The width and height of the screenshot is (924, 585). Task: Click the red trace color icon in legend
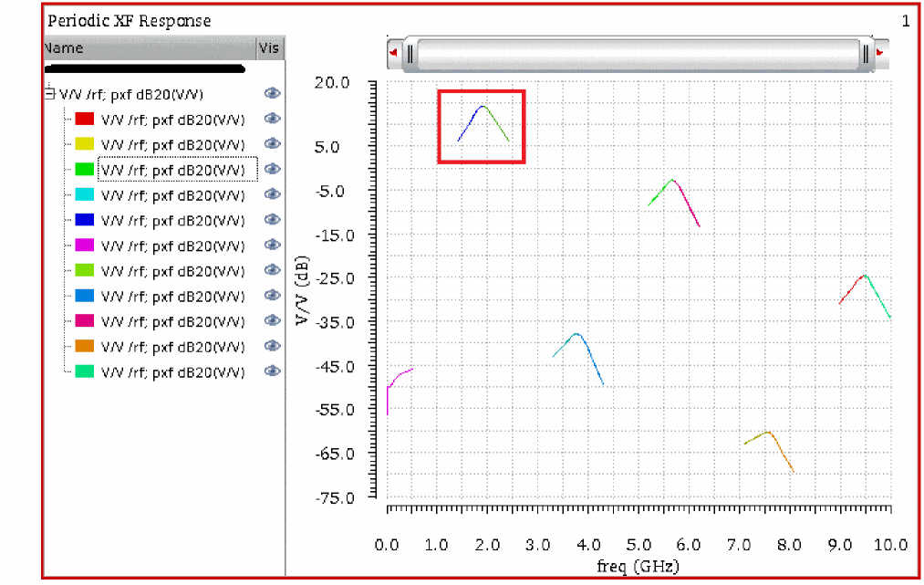(85, 119)
